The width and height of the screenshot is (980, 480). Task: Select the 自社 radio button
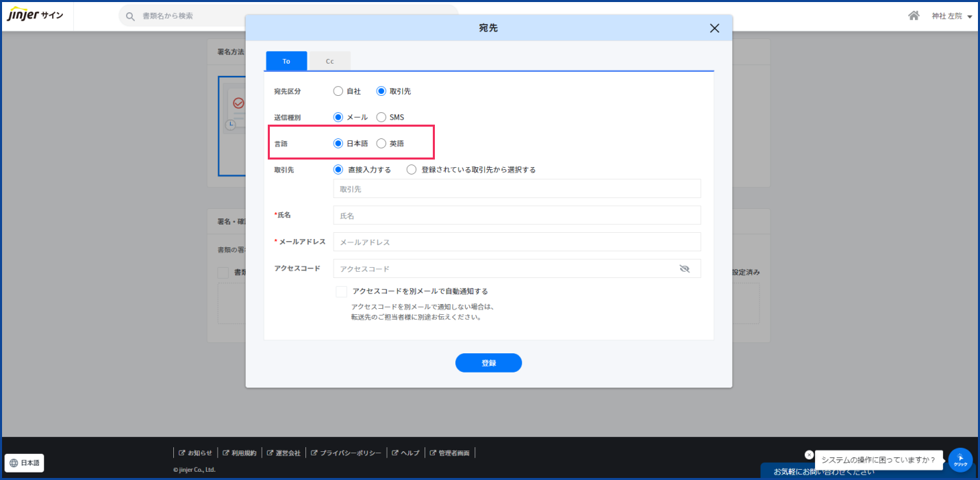click(x=338, y=91)
